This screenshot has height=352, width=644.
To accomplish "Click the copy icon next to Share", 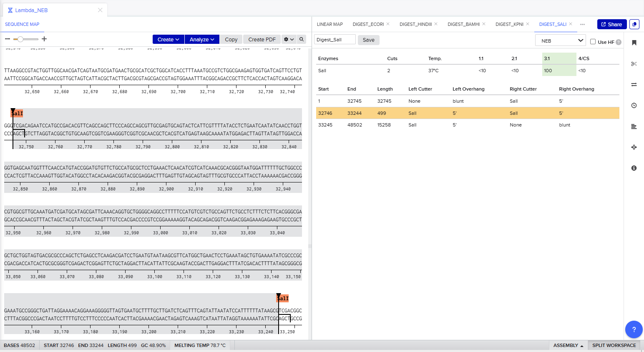I will 634,24.
